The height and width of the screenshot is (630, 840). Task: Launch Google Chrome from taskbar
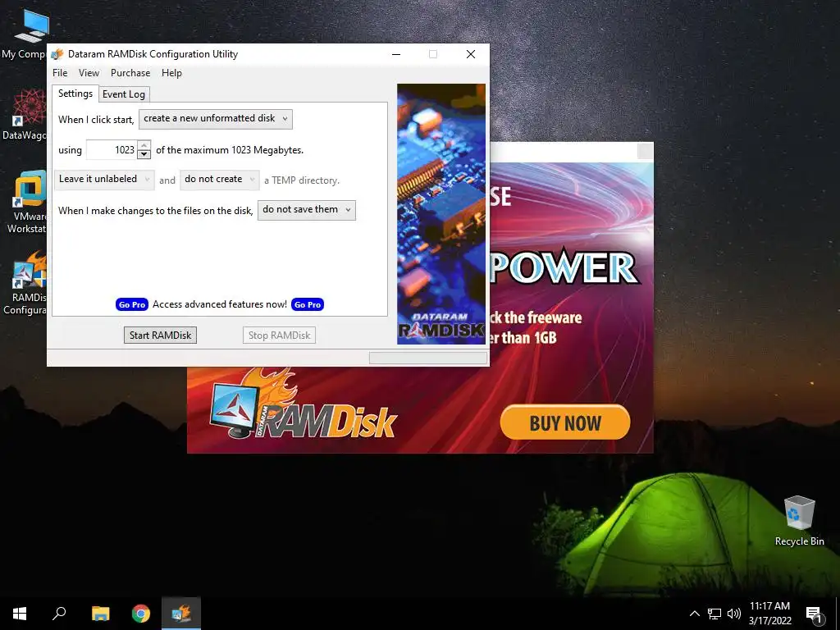click(141, 614)
